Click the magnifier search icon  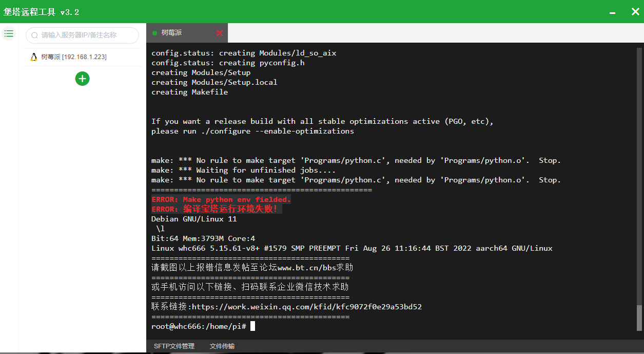coord(34,35)
